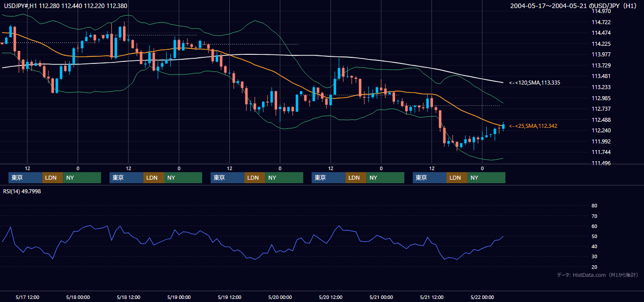Image resolution: width=644 pixels, height=302 pixels.
Task: Select the 5/20 12:00 time axis label
Action: 331,297
